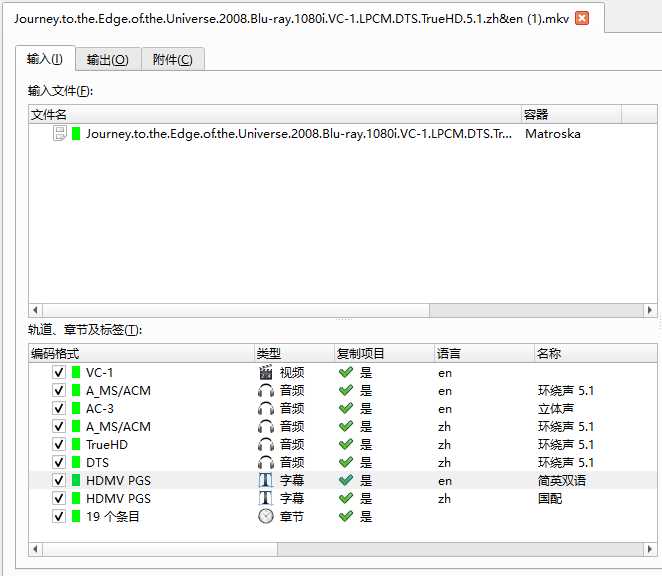Click the green checkmark icon on the VC-1 row

tap(346, 372)
